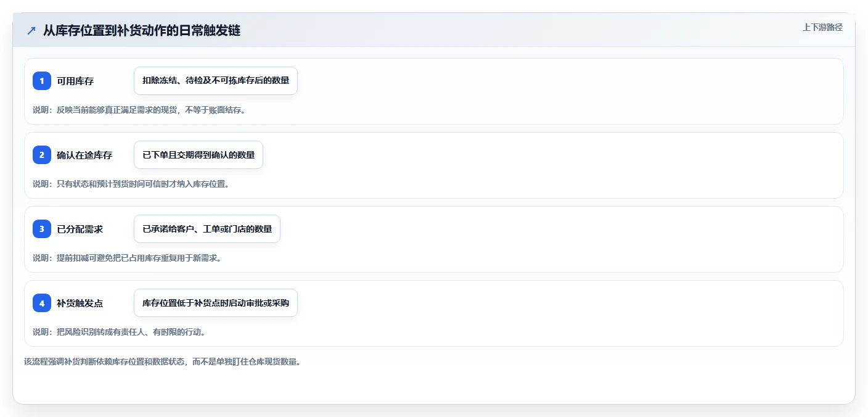The image size is (868, 417).
Task: Click the note starting 说明：提前扣减可避免
Action: [127, 258]
